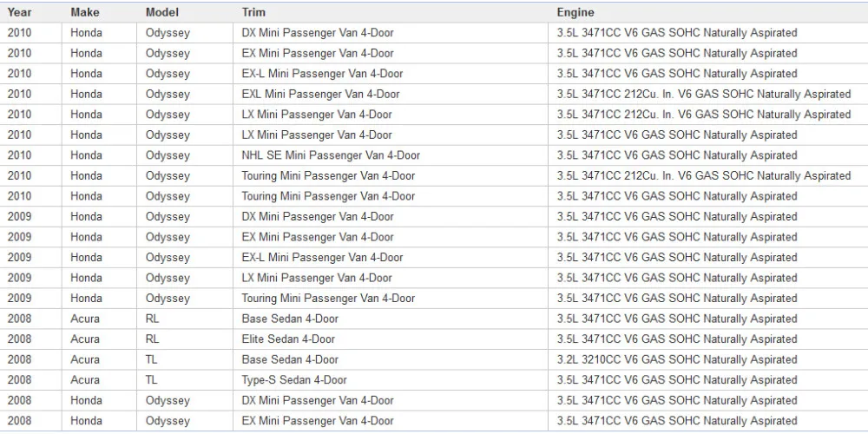Click the NHL SE Mini Passenger Van cell
The width and height of the screenshot is (868, 434).
click(331, 155)
